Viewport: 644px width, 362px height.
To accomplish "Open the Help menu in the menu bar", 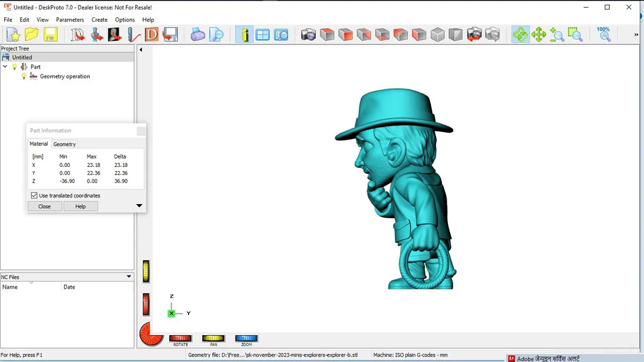I will (148, 20).
